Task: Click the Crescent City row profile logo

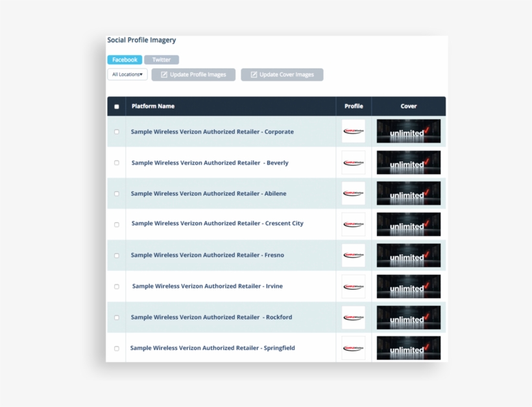Action: coord(354,224)
